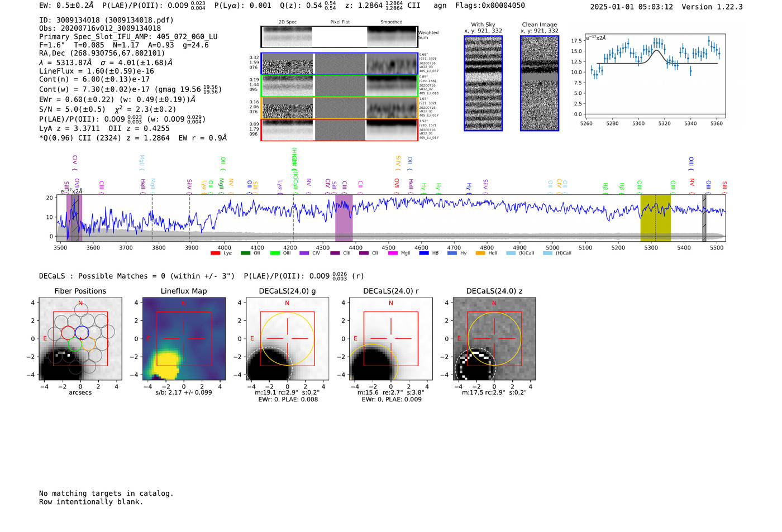Click the S/N = 5.0(±0.5) line
The height and width of the screenshot is (532, 782).
[x=108, y=109]
